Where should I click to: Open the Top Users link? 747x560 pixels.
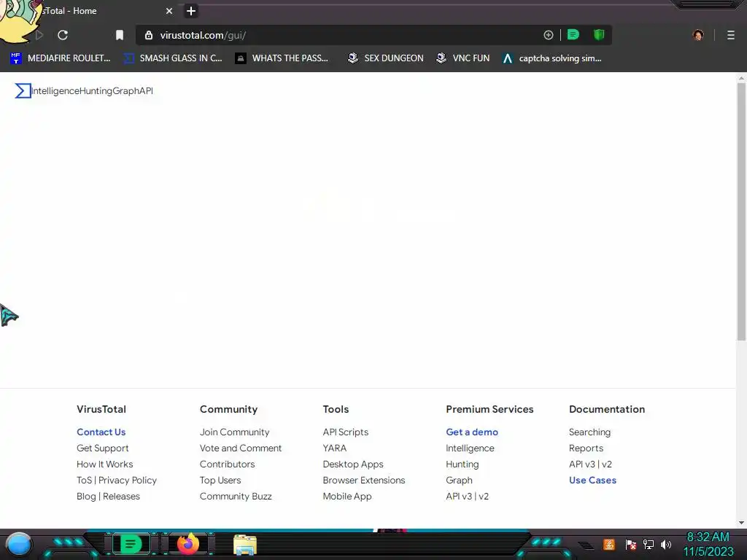220,480
